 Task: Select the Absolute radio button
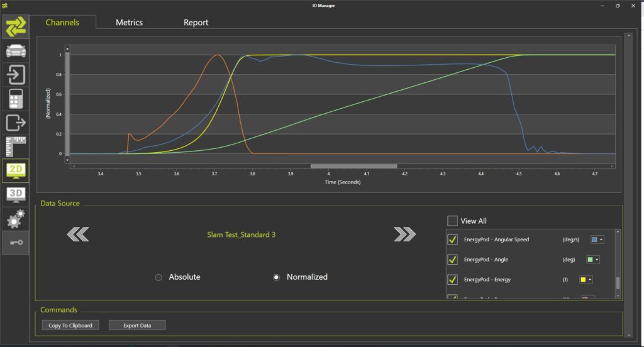pos(158,277)
